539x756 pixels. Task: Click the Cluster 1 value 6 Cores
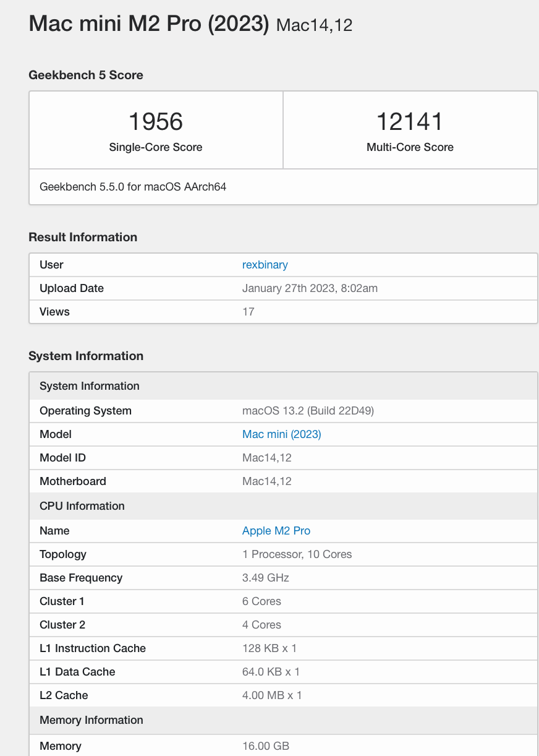tap(261, 601)
